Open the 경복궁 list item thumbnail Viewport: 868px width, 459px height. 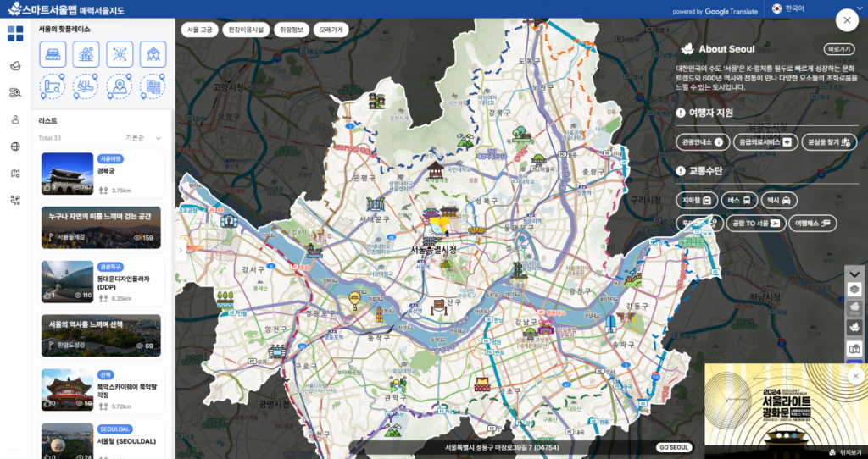[67, 174]
